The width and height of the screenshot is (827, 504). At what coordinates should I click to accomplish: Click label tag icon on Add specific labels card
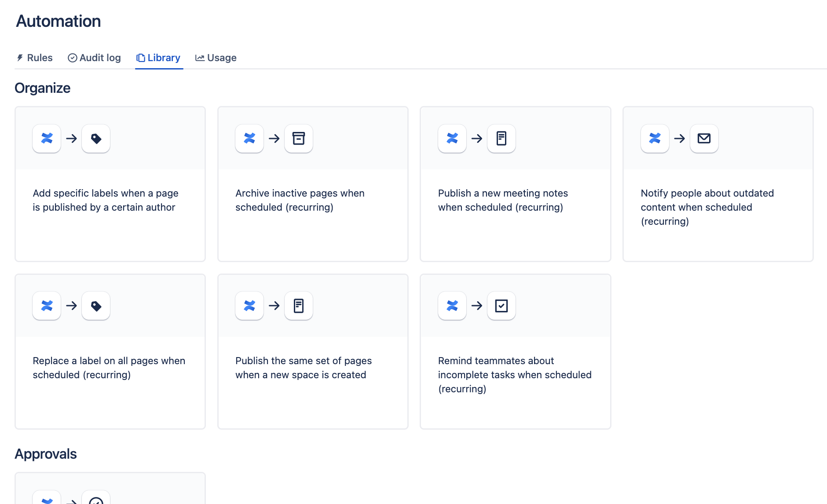[x=96, y=139]
